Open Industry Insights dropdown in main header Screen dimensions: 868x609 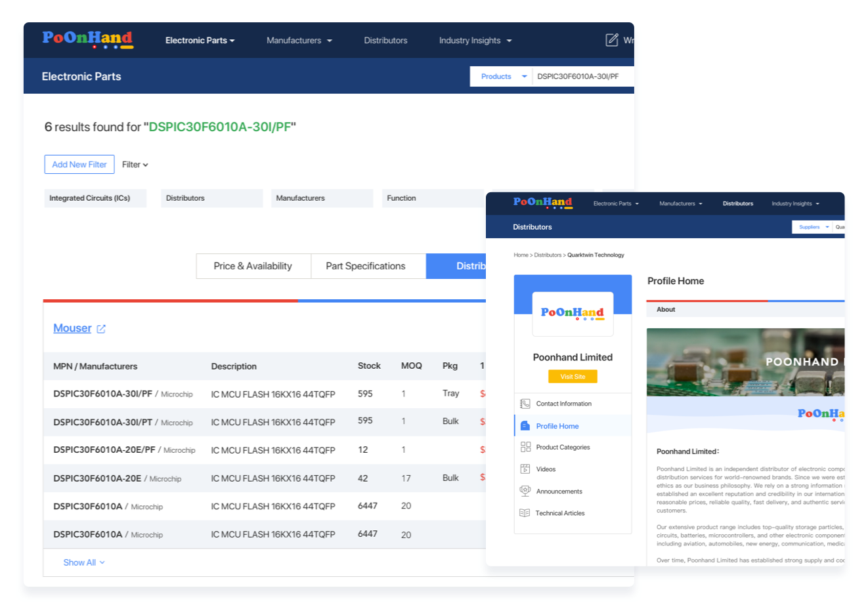tap(475, 41)
